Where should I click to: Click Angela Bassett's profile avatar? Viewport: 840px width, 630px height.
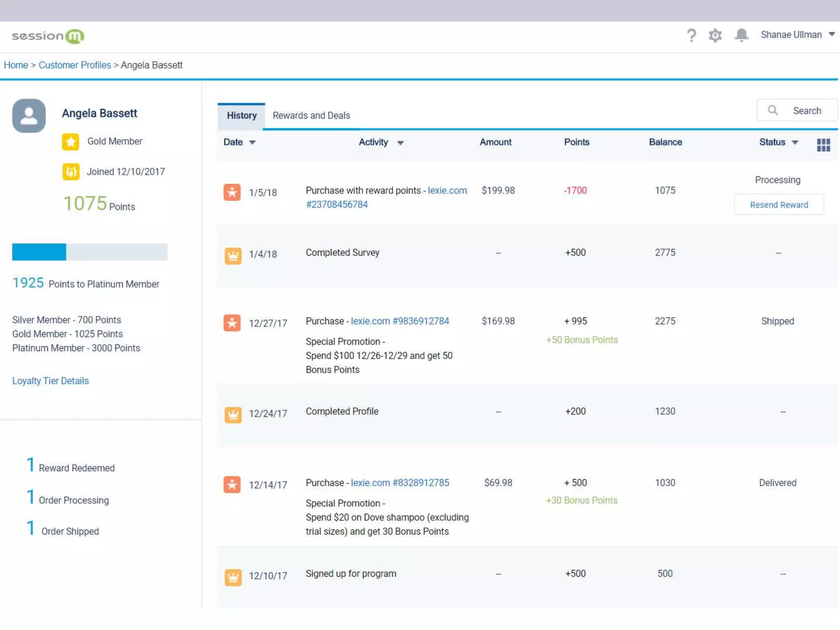pyautogui.click(x=29, y=116)
